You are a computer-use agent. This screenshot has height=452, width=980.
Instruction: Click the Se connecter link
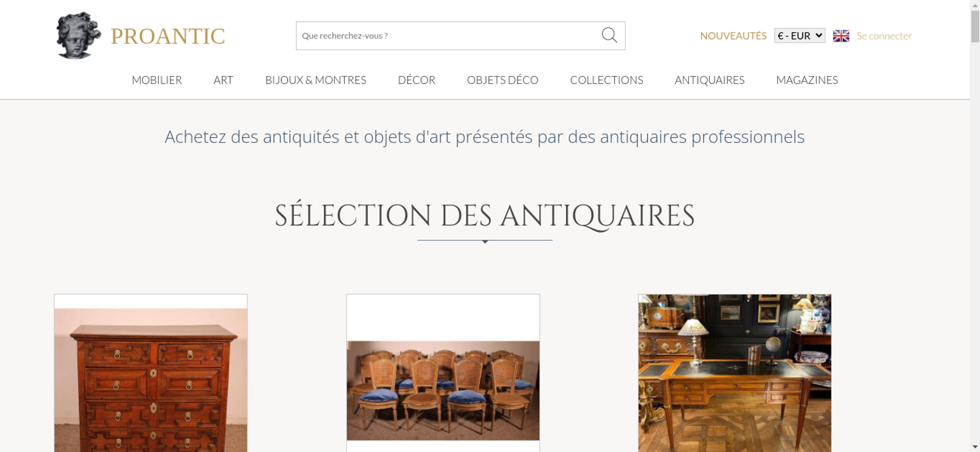pos(884,36)
